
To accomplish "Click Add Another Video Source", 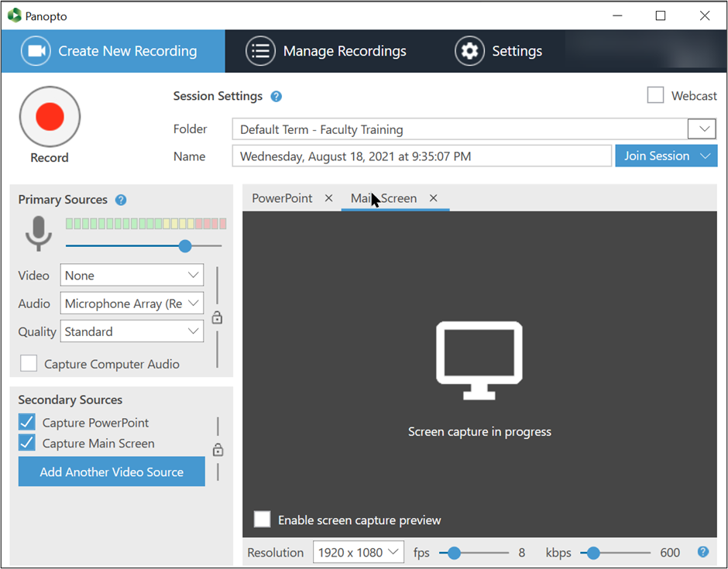I will coord(111,471).
